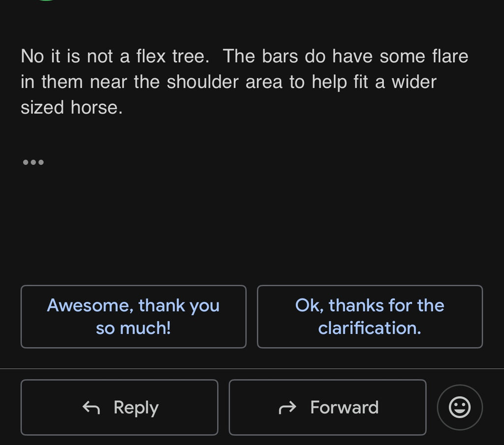
Task: Tap the forward arrow icon
Action: click(x=287, y=408)
